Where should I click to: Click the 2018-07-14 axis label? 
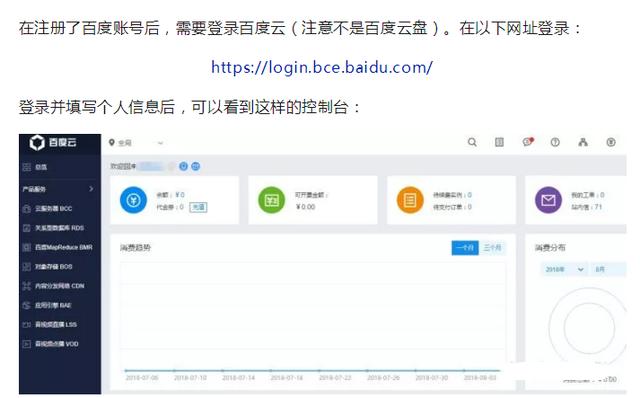(x=238, y=378)
